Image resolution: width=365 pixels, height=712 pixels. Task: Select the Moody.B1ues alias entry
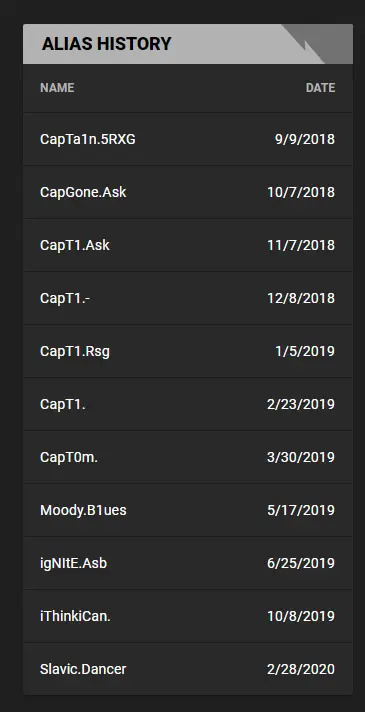tap(187, 510)
